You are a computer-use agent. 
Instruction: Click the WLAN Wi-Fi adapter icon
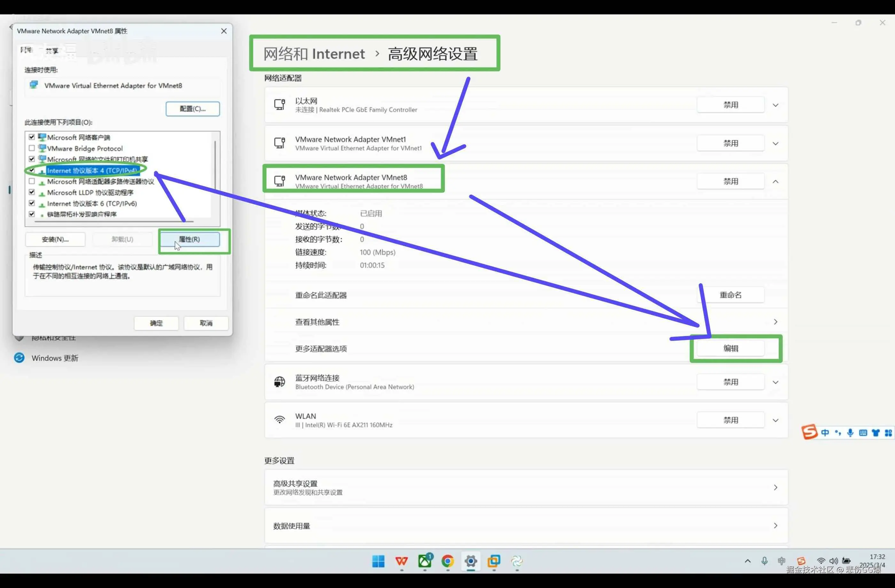[x=279, y=420]
